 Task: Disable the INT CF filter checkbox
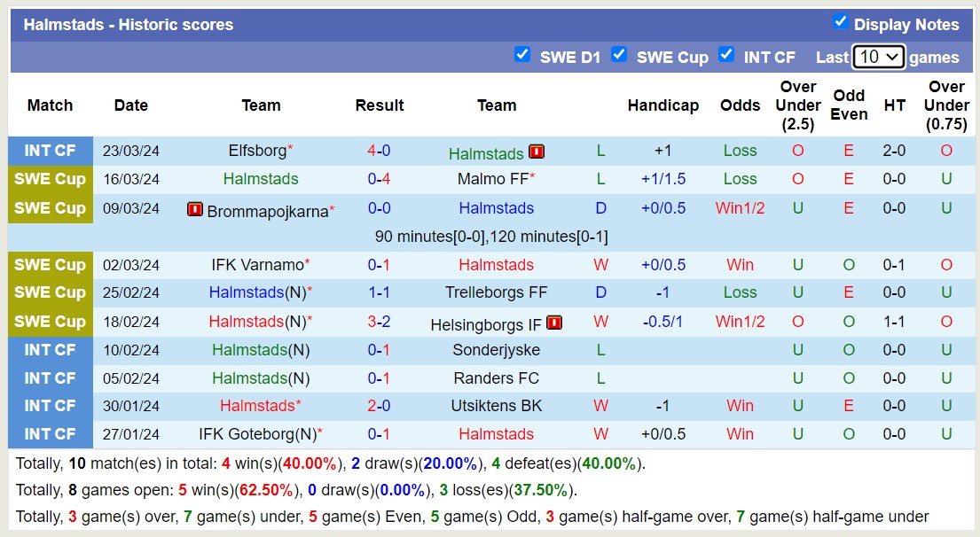pos(726,55)
